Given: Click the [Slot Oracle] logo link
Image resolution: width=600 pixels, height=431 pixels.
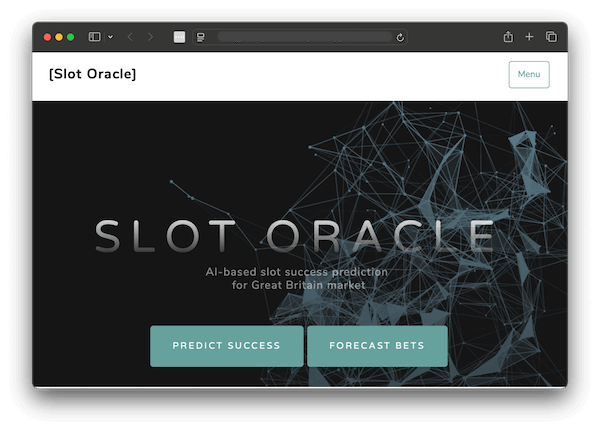Looking at the screenshot, I should coord(92,74).
